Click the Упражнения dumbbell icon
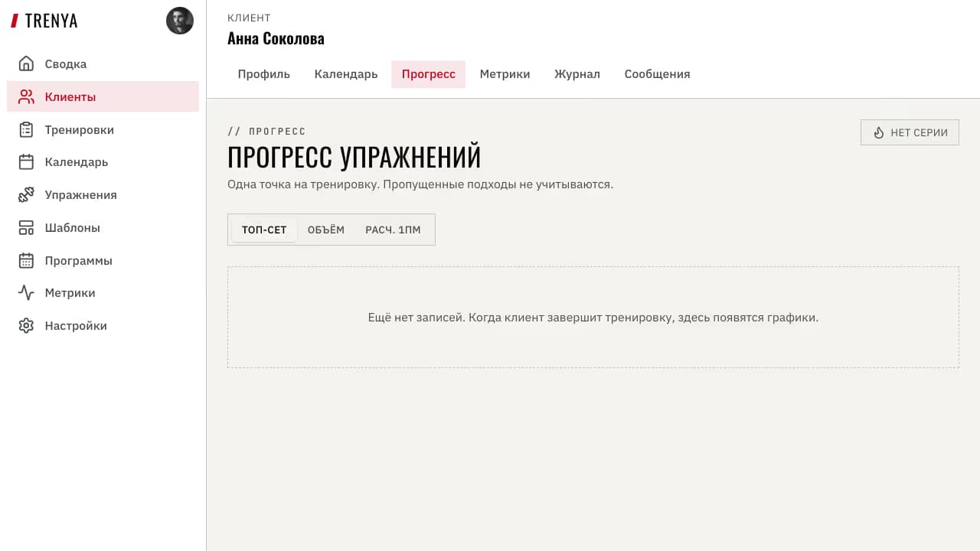The height and width of the screenshot is (551, 980). [26, 194]
